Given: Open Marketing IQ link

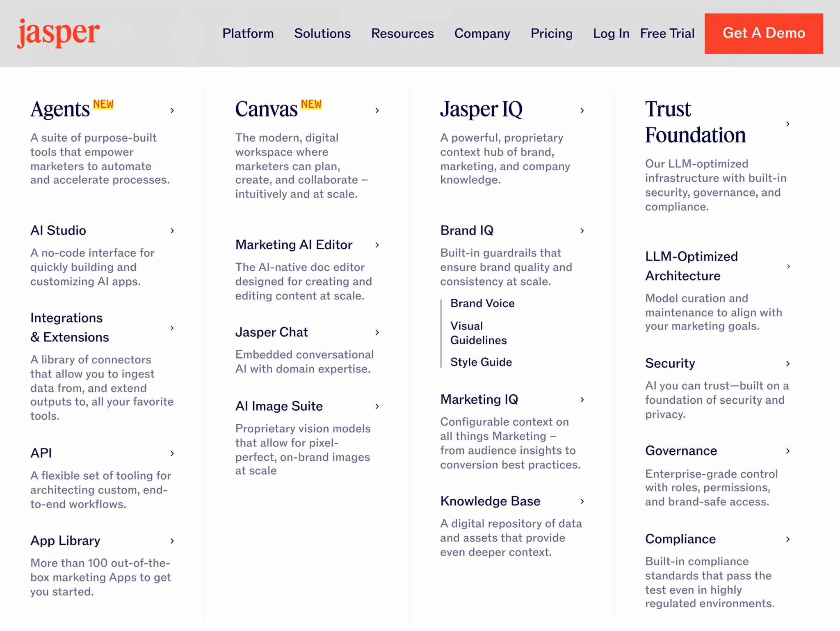Looking at the screenshot, I should (x=479, y=400).
